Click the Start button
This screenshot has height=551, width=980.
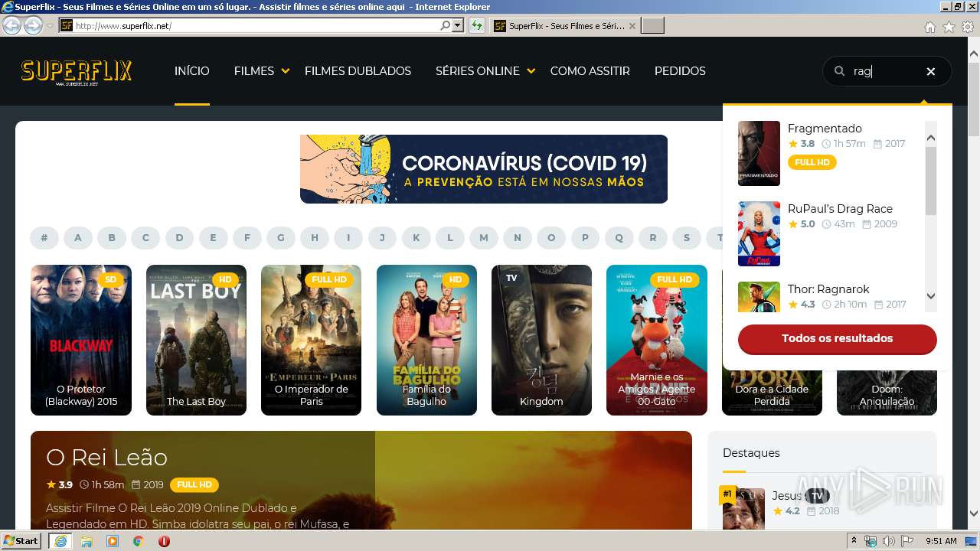pos(21,541)
